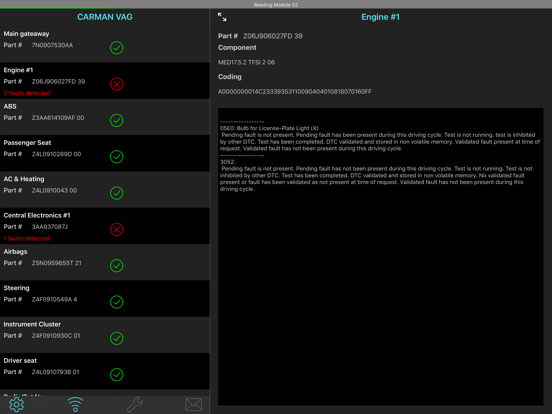Open settings via gear icon
Image resolution: width=552 pixels, height=414 pixels.
(x=17, y=404)
